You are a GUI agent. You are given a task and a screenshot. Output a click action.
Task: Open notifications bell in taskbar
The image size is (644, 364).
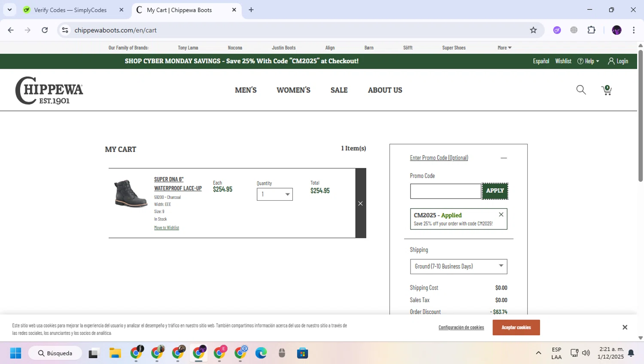pyautogui.click(x=631, y=353)
